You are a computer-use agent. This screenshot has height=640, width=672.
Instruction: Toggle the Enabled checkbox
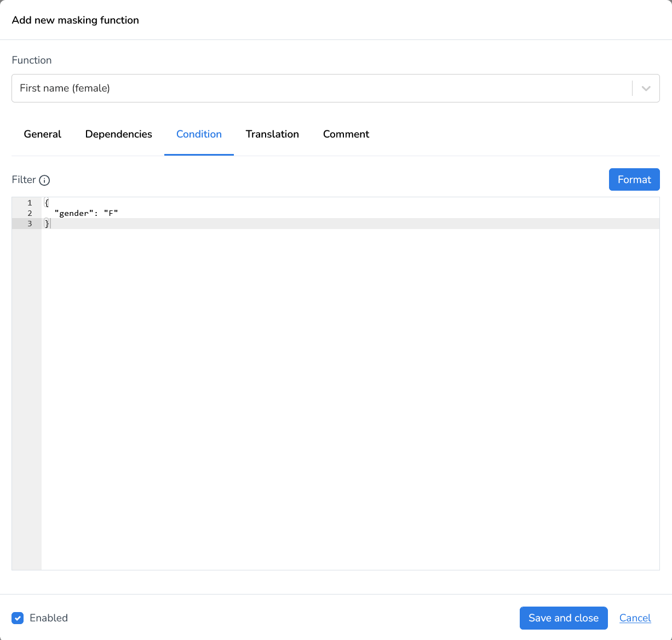click(18, 618)
